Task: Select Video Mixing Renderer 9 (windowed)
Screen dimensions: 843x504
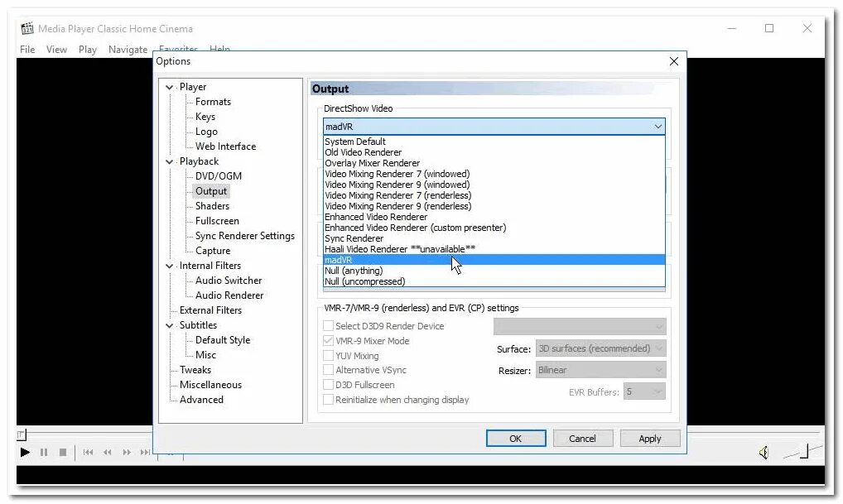Action: 494,185
